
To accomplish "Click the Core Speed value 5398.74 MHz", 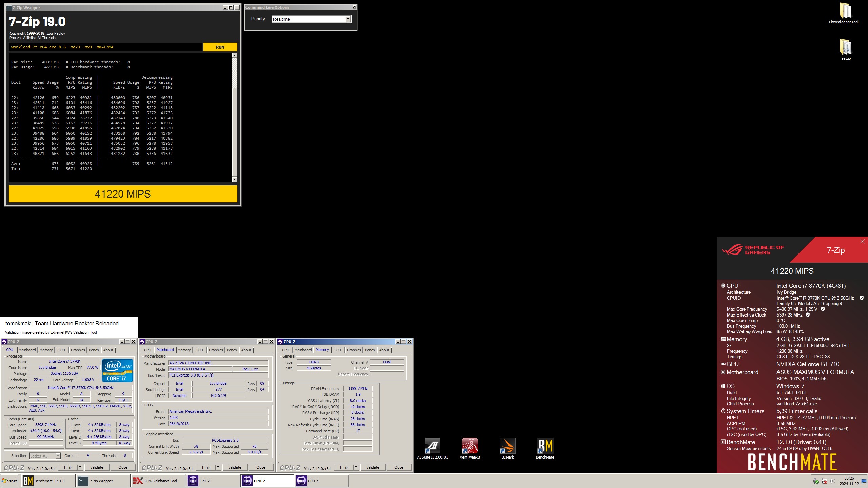I will click(x=46, y=425).
